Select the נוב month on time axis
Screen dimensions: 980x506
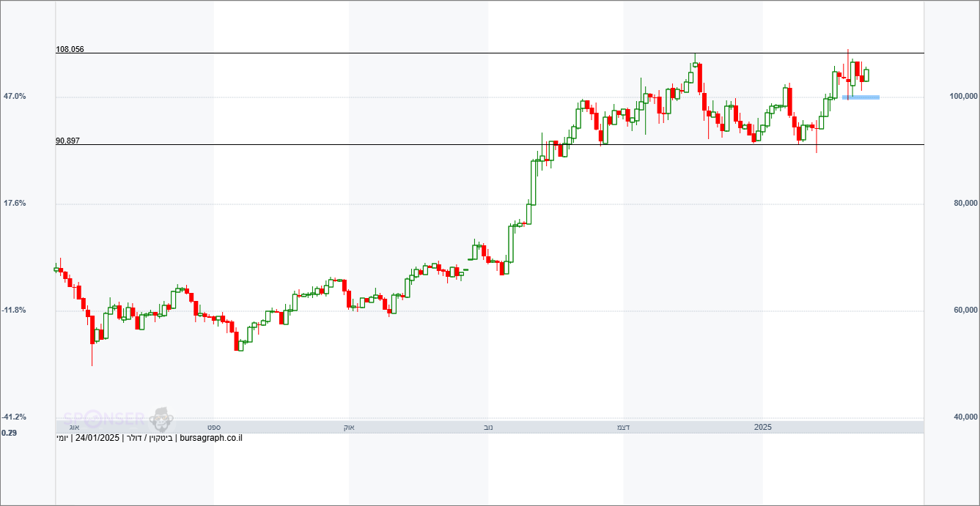click(488, 427)
